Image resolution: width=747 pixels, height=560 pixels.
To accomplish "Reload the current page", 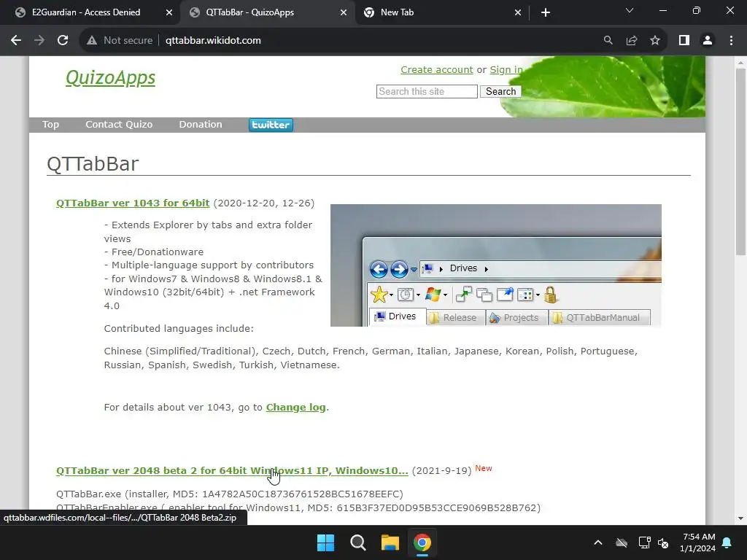I will (x=63, y=41).
